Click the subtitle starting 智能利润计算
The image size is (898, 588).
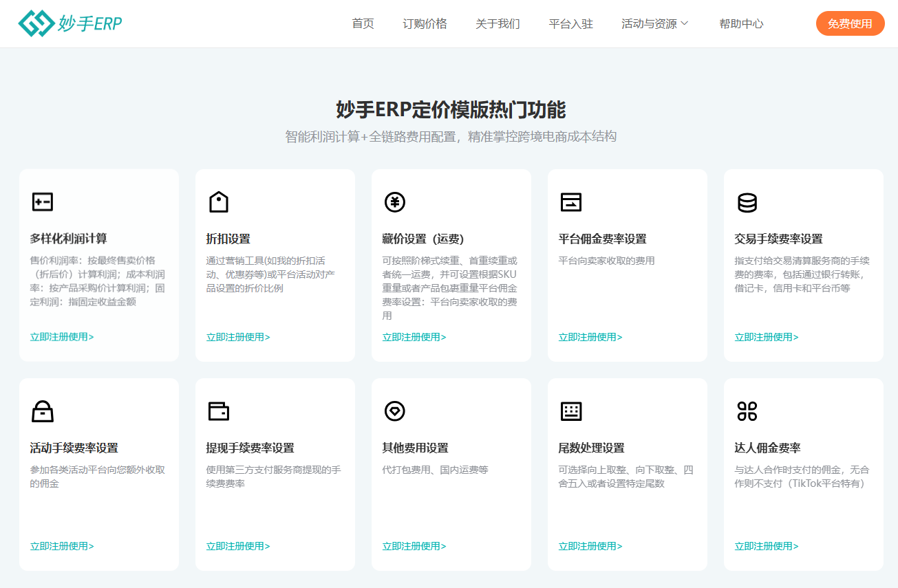[451, 136]
